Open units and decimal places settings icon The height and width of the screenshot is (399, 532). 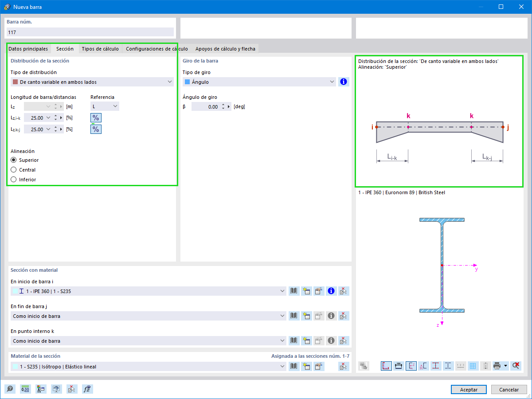tap(25, 389)
